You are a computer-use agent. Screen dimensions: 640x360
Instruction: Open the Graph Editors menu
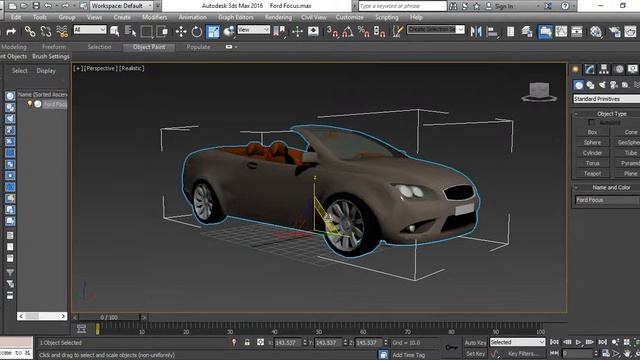click(x=236, y=17)
